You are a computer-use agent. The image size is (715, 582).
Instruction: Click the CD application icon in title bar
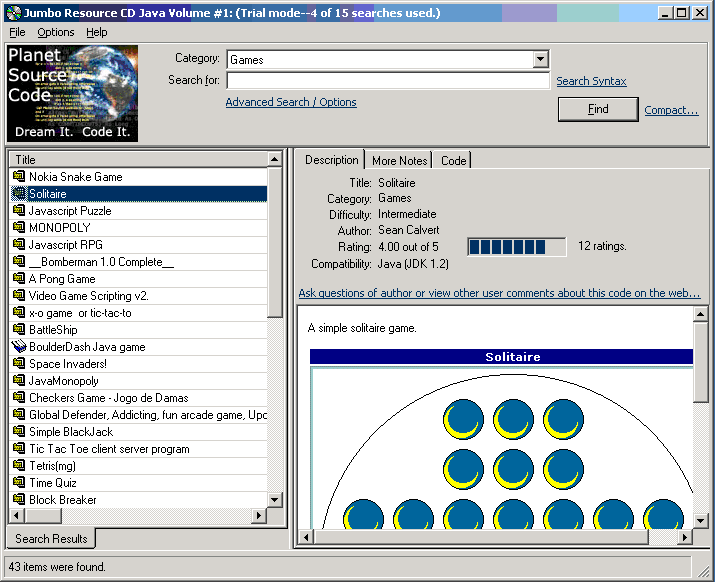pos(14,13)
